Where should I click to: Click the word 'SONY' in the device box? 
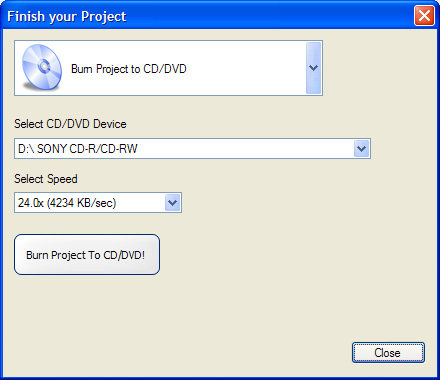pos(52,149)
